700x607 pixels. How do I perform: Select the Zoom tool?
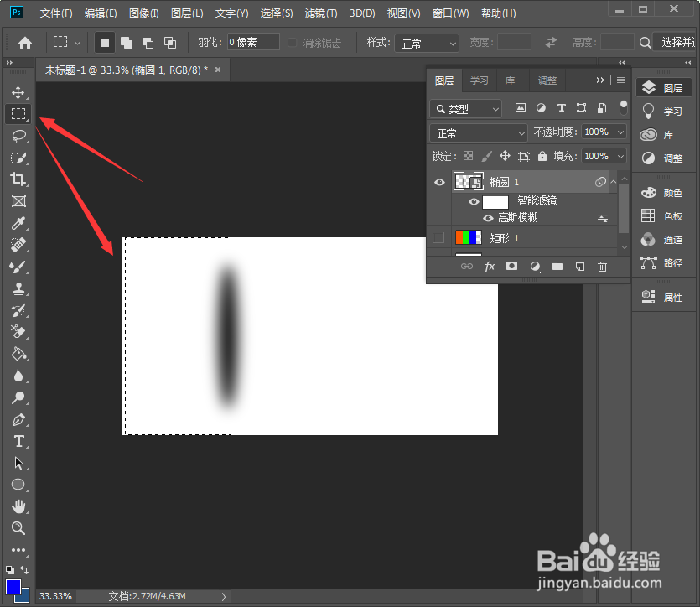[18, 528]
